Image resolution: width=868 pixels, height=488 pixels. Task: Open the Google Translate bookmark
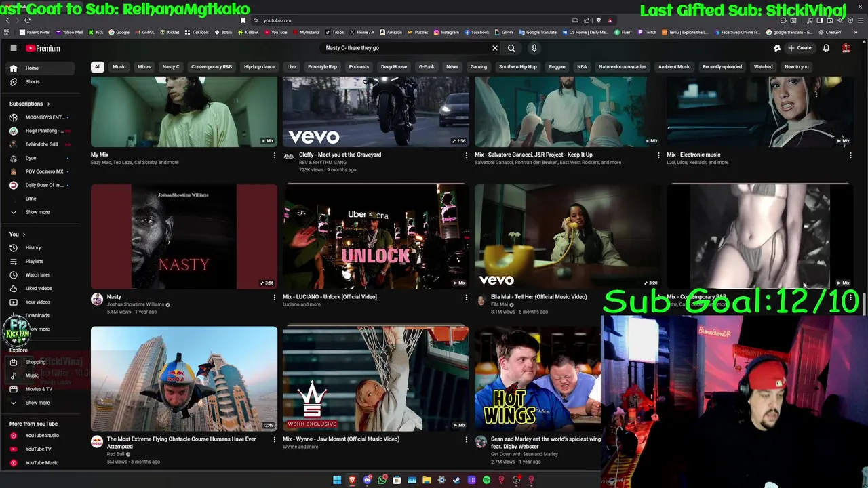pyautogui.click(x=538, y=32)
